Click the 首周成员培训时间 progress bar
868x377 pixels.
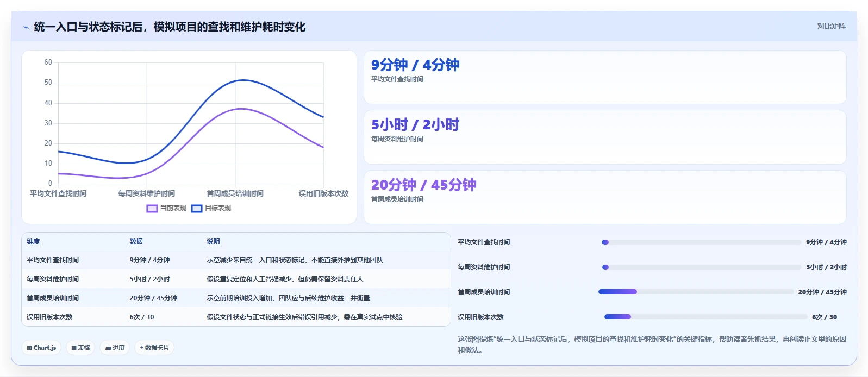696,292
